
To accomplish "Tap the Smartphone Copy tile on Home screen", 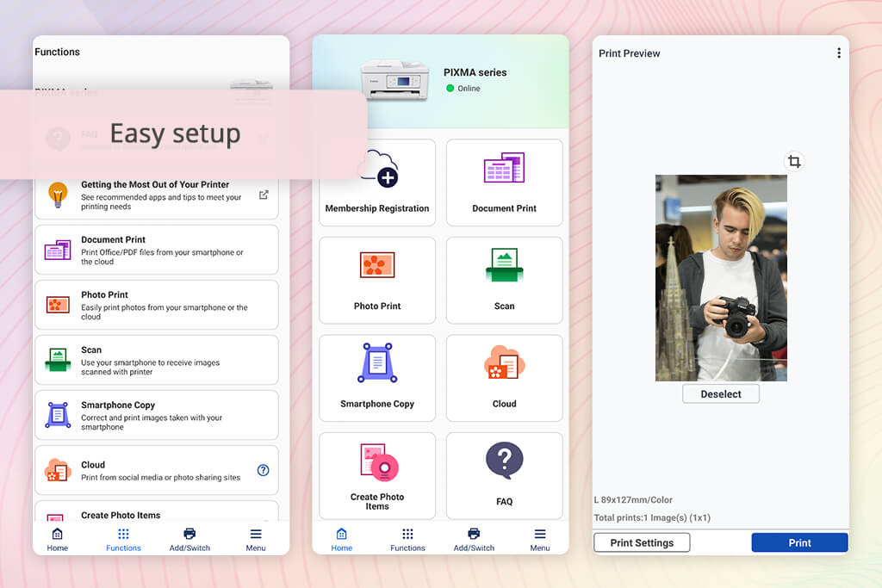I will [377, 378].
